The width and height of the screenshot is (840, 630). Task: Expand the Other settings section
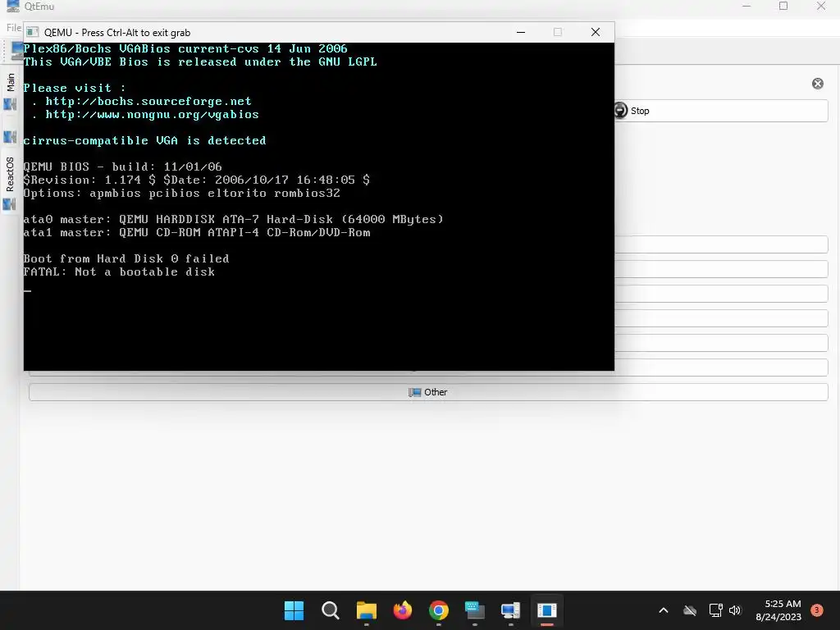pyautogui.click(x=428, y=392)
